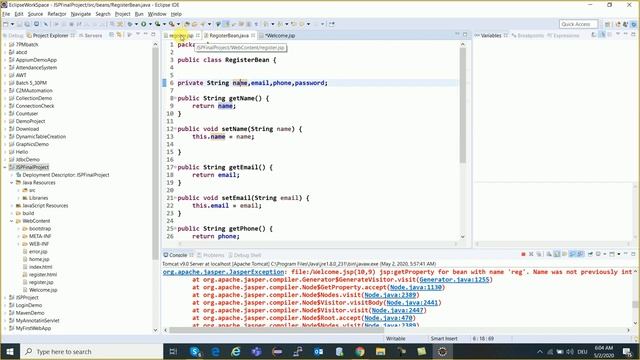The height and width of the screenshot is (360, 640).
Task: Minimize the Console view
Action: 626,254
